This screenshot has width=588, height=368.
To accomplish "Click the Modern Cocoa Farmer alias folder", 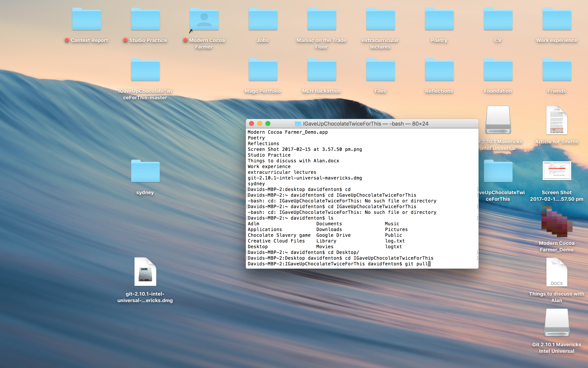I will coord(204,20).
